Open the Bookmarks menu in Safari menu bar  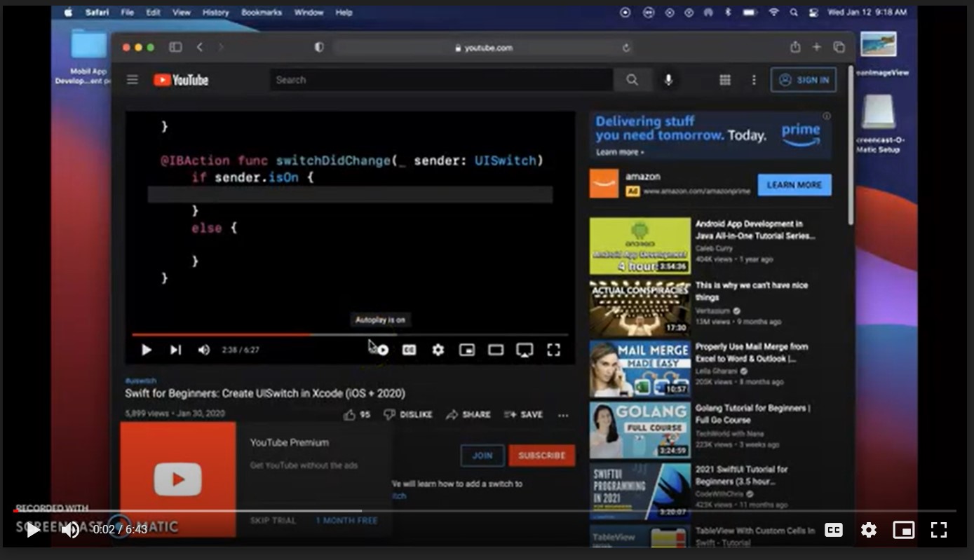pyautogui.click(x=261, y=12)
